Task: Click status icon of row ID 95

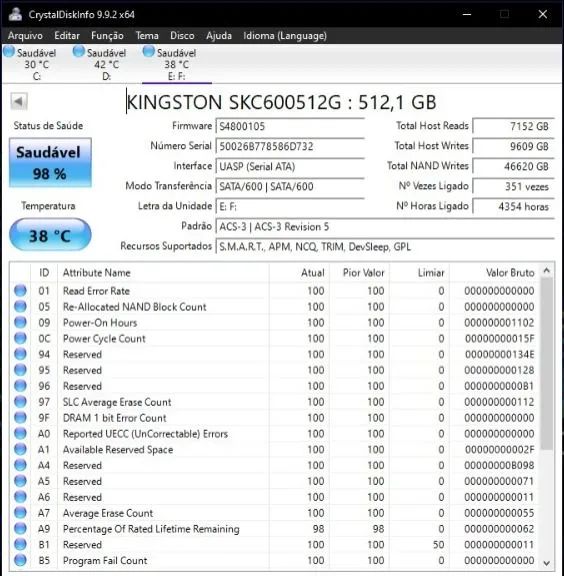Action: point(20,370)
